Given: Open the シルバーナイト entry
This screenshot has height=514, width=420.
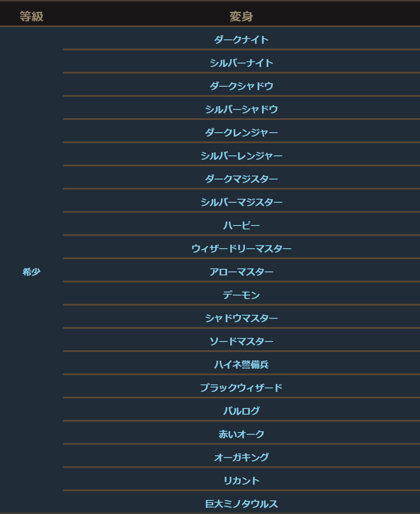Looking at the screenshot, I should point(241,63).
